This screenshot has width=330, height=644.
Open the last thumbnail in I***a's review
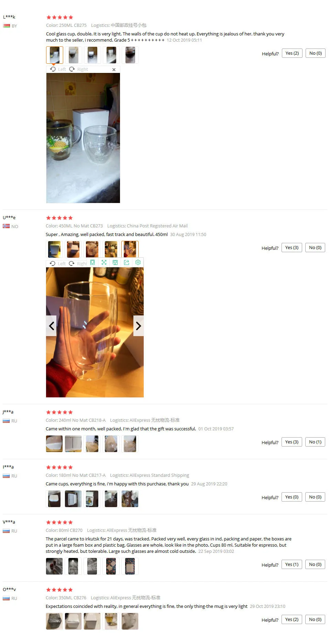point(130,499)
